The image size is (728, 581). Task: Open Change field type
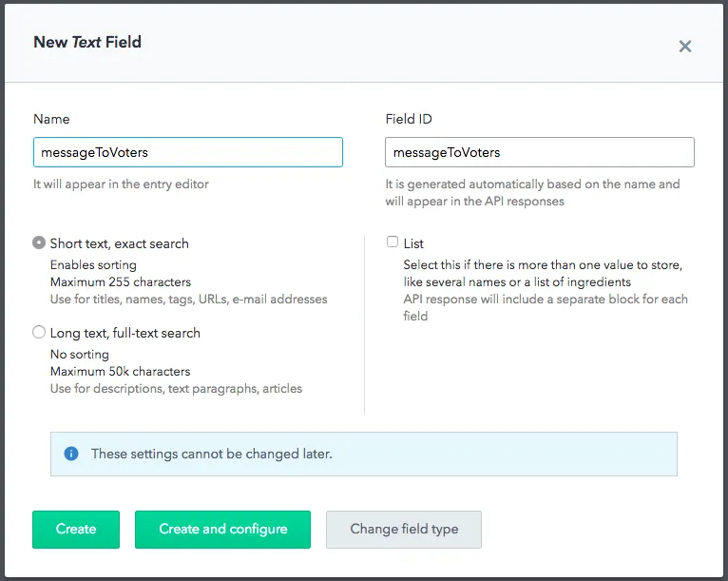(x=404, y=530)
